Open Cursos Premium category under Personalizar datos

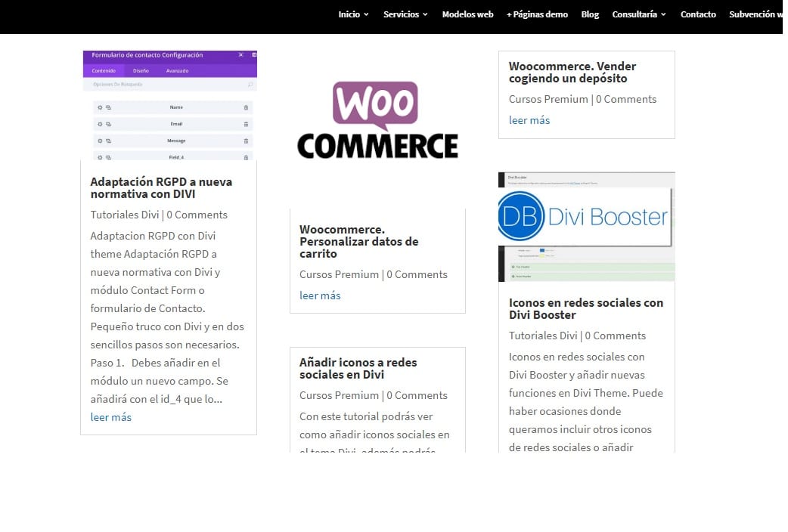click(340, 274)
